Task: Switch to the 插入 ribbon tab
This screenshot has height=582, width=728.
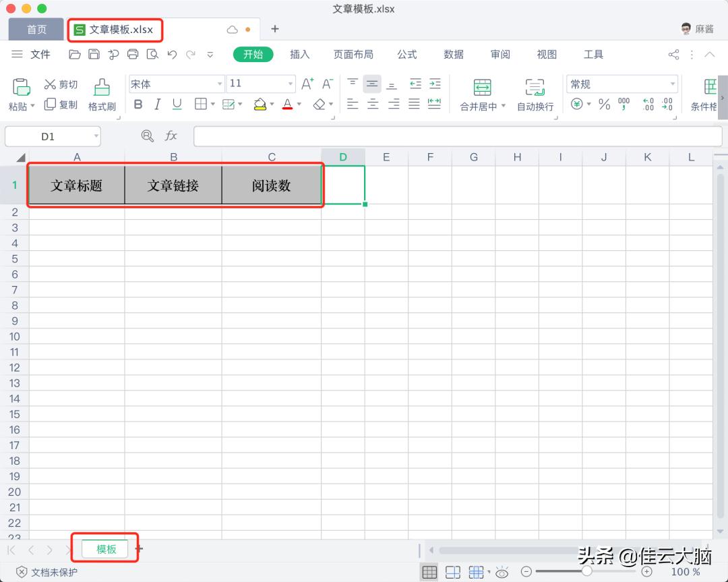Action: click(299, 54)
